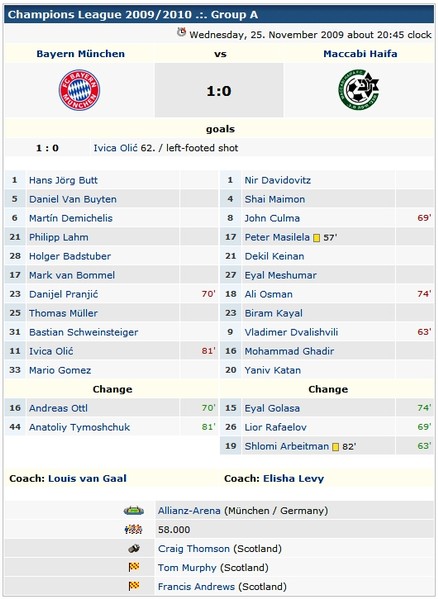Click the referee whistle icon

tap(134, 549)
